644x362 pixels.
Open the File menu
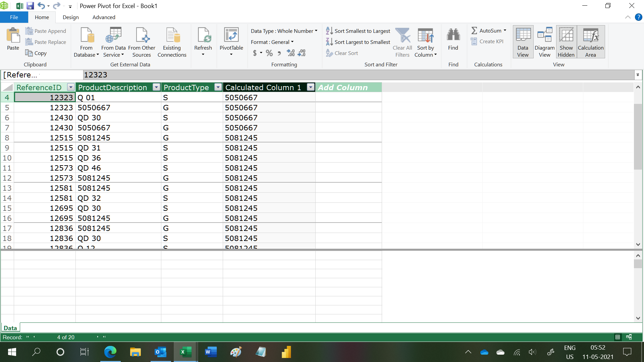coord(14,17)
